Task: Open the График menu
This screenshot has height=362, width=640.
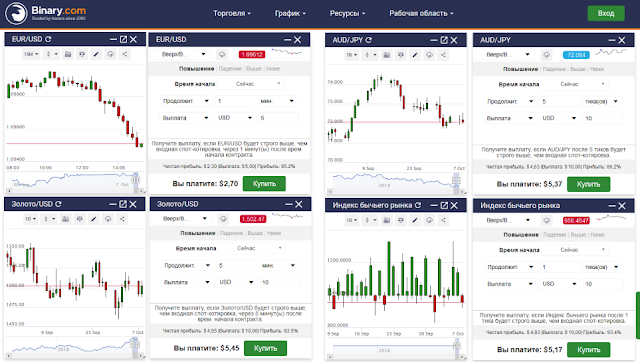Action: coord(290,13)
